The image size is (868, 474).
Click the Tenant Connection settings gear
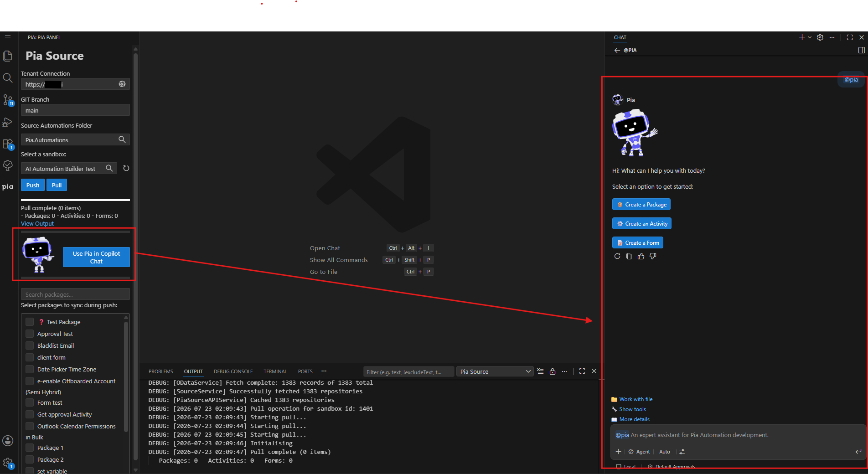(122, 84)
